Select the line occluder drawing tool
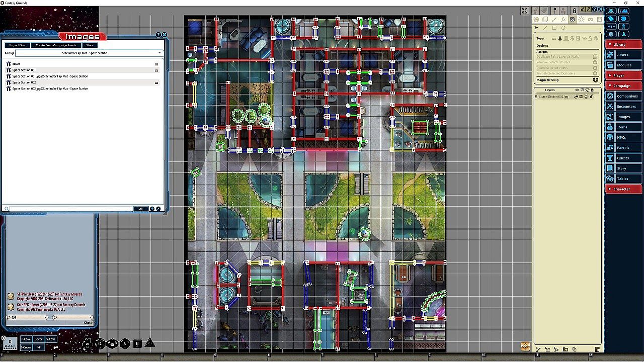The width and height of the screenshot is (644, 362). [545, 28]
